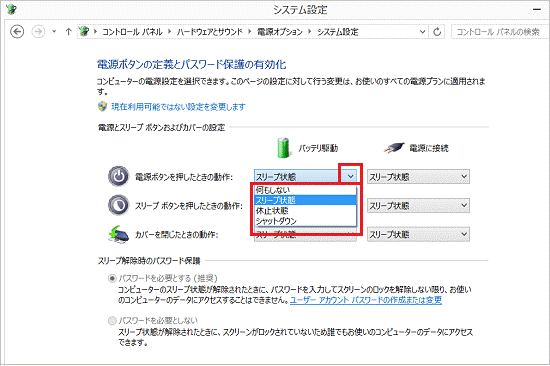The height and width of the screenshot is (366, 550).
Task: Click スリープ解除時のパスワード保護 section title
Action: coord(149,261)
